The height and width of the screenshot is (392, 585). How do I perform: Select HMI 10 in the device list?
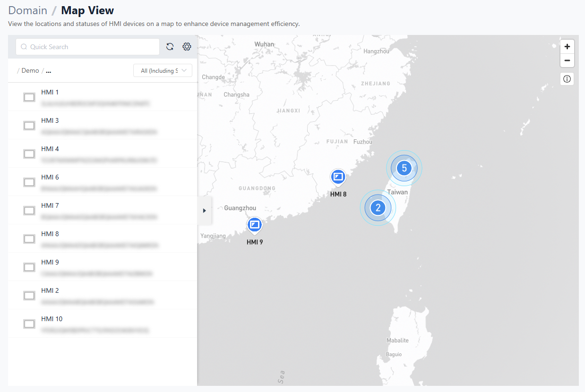click(x=52, y=319)
